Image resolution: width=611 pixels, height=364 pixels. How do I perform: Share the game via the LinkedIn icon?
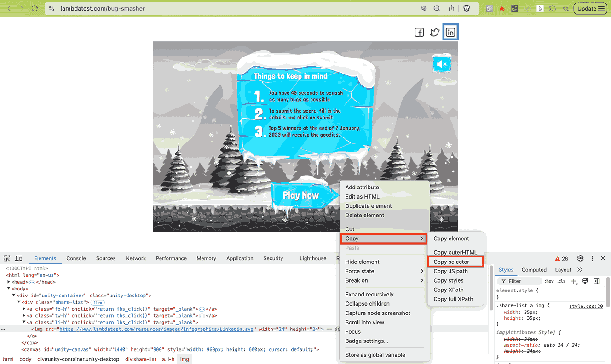click(x=450, y=33)
